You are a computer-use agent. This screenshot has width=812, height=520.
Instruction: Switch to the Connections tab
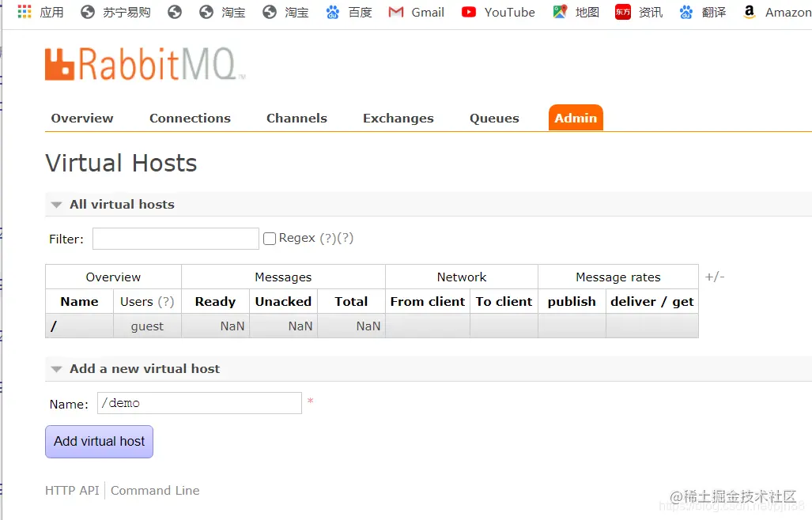[x=190, y=119]
